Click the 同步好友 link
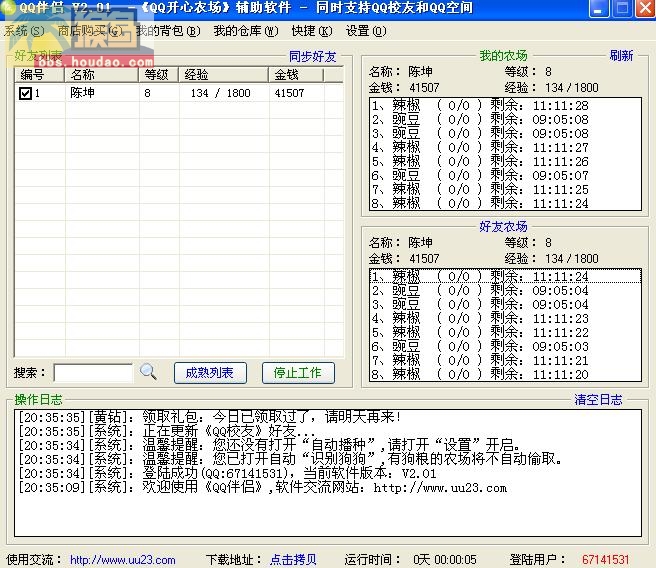This screenshot has height=568, width=656. pyautogui.click(x=313, y=56)
